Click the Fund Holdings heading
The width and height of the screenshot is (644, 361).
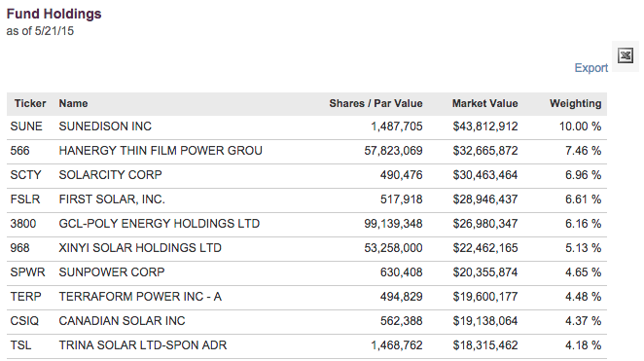[x=54, y=14]
